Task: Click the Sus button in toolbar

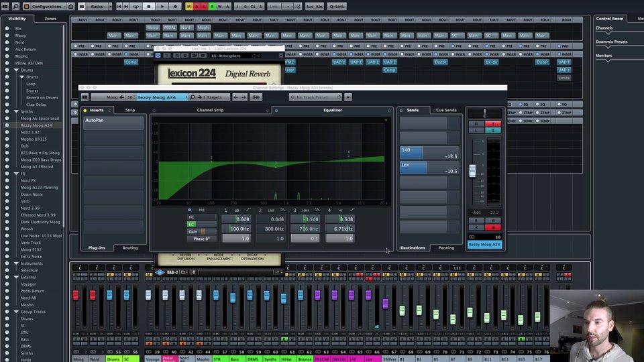Action: [x=310, y=6]
